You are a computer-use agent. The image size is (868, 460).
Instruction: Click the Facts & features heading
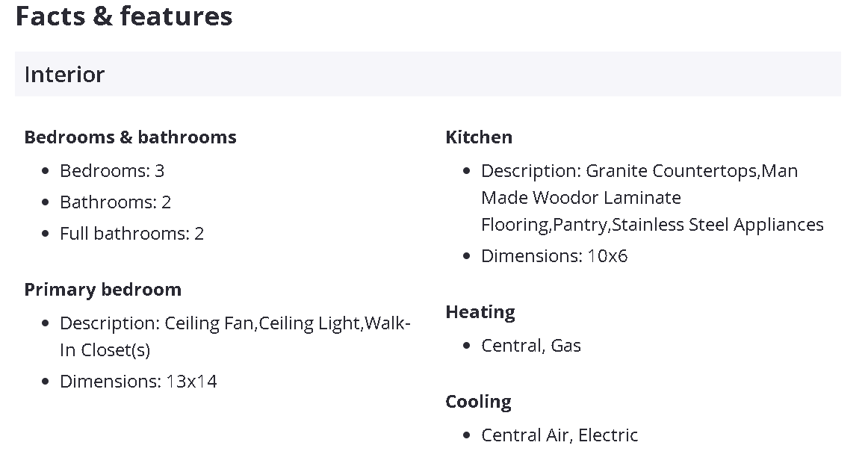[124, 16]
